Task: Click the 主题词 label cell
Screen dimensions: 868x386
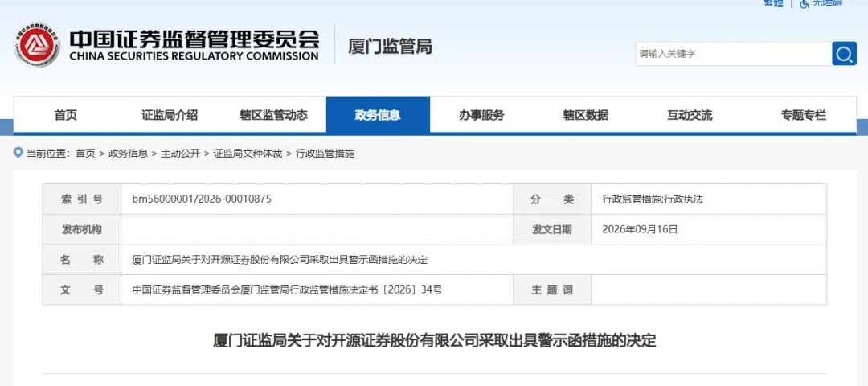Action: (552, 289)
